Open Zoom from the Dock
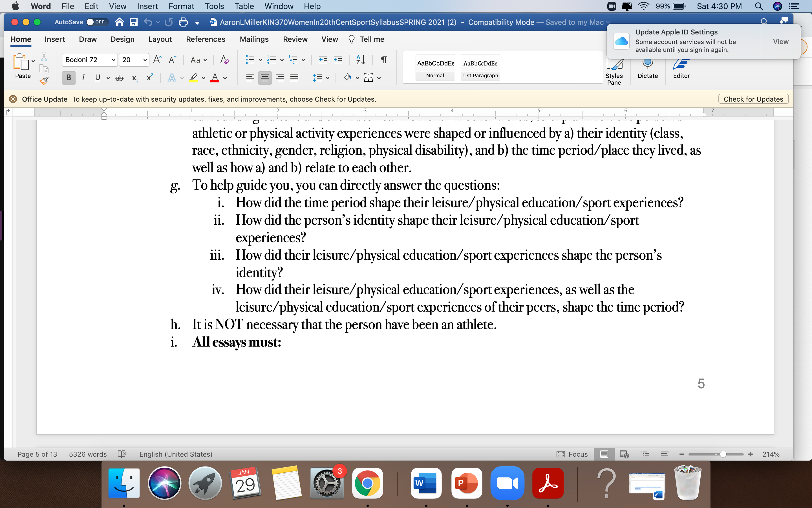The width and height of the screenshot is (812, 508). [x=507, y=483]
